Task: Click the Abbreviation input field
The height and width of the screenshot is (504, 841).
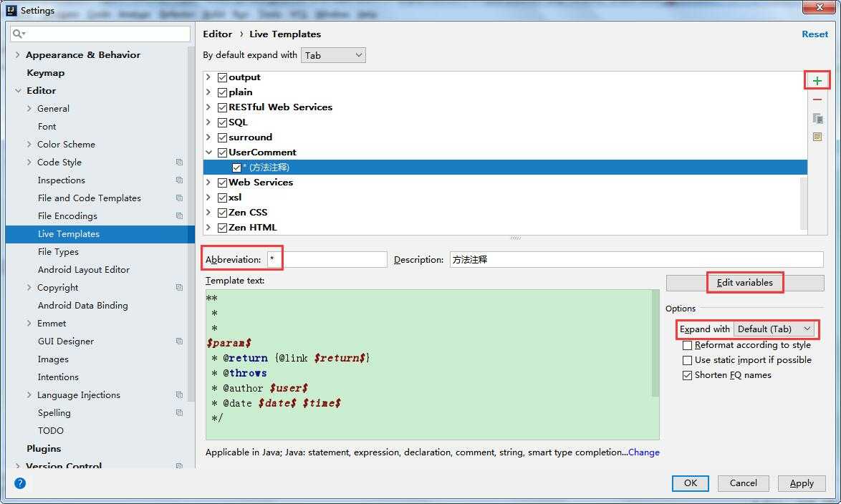Action: 327,259
